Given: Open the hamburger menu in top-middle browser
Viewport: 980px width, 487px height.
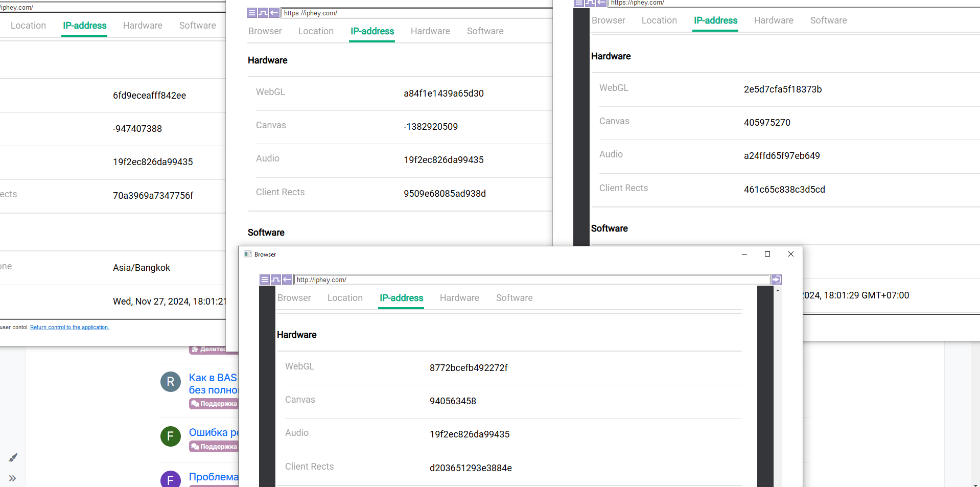Looking at the screenshot, I should (251, 13).
